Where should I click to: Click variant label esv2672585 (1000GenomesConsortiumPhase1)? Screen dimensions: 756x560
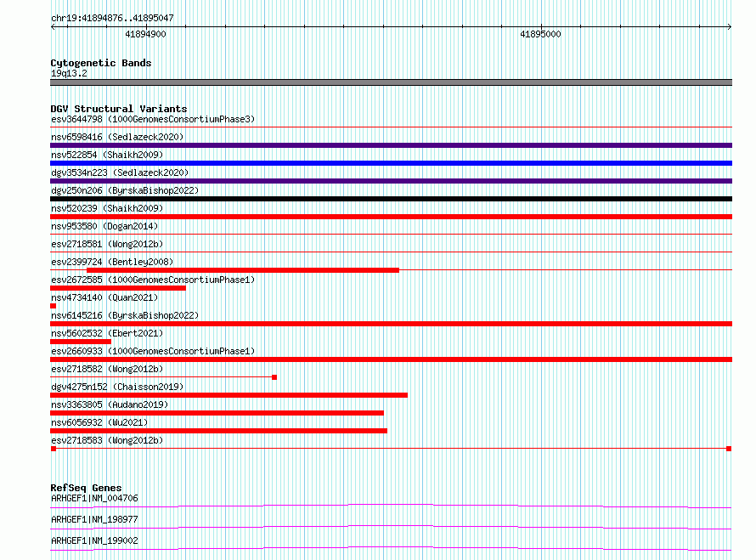point(153,280)
